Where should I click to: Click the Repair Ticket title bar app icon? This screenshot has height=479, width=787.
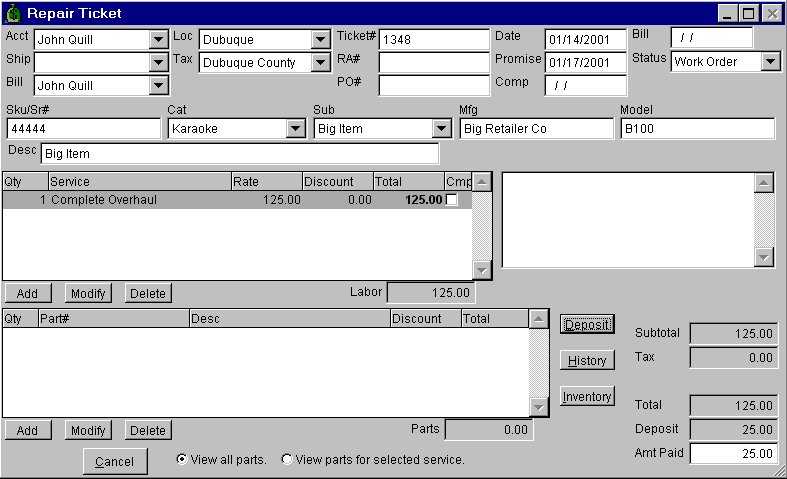(12, 13)
